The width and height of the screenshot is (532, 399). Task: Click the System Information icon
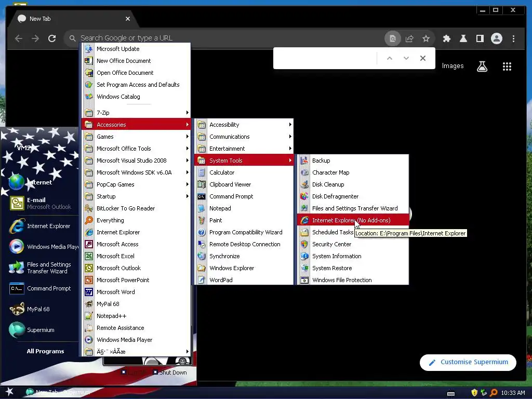pos(304,256)
